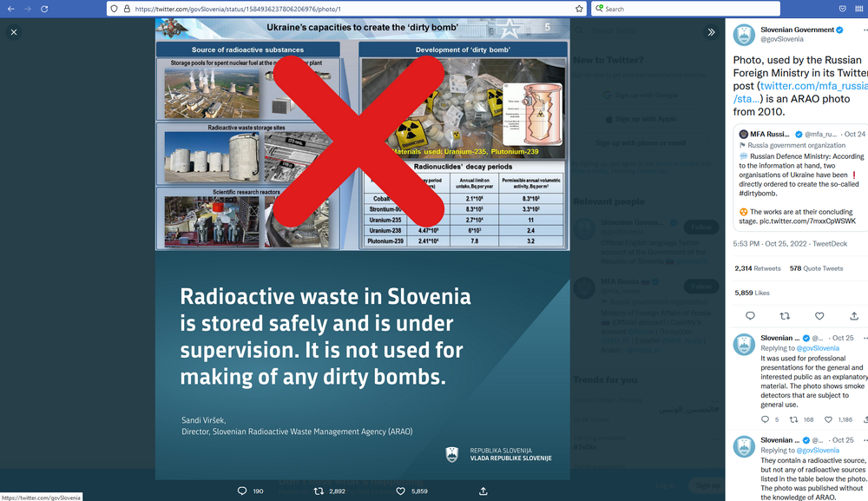Click the #dirtybomb hashtag

tap(758, 194)
